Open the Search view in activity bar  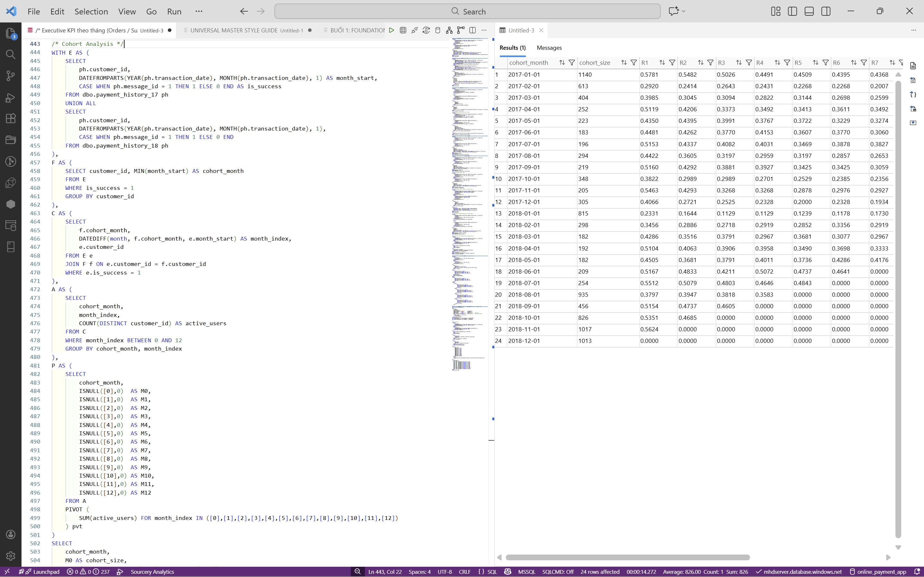coord(11,54)
